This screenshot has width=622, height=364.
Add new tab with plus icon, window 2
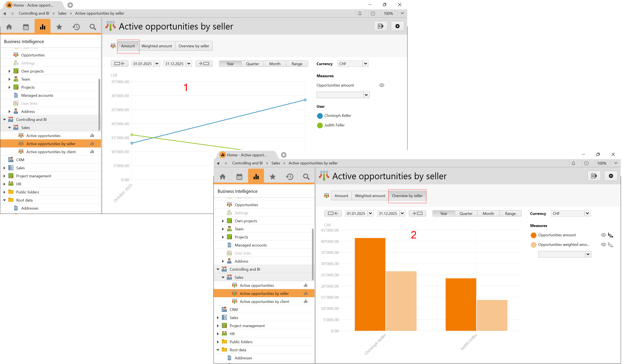coord(284,155)
